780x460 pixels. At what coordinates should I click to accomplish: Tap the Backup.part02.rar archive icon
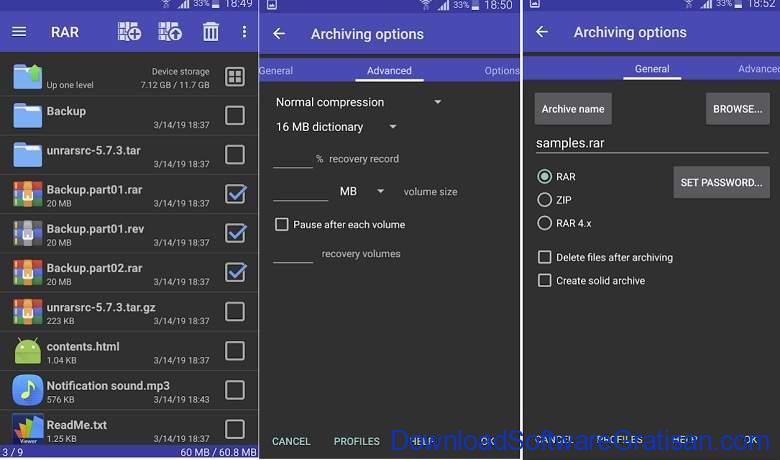click(27, 273)
